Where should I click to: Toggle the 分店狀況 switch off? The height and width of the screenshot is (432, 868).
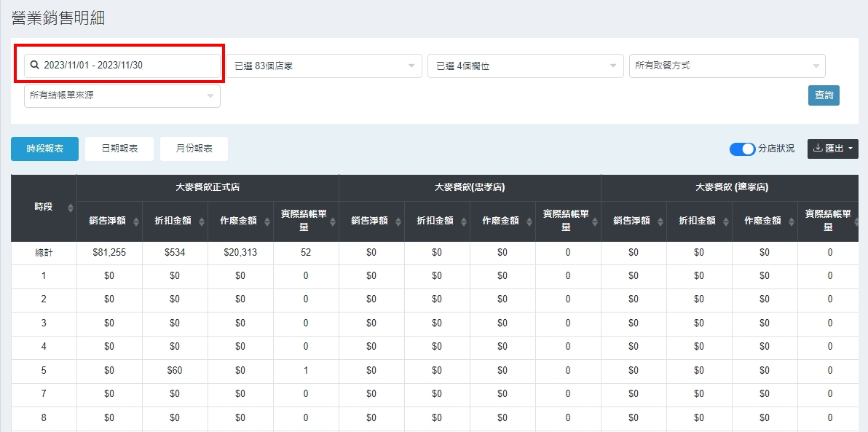tap(742, 149)
